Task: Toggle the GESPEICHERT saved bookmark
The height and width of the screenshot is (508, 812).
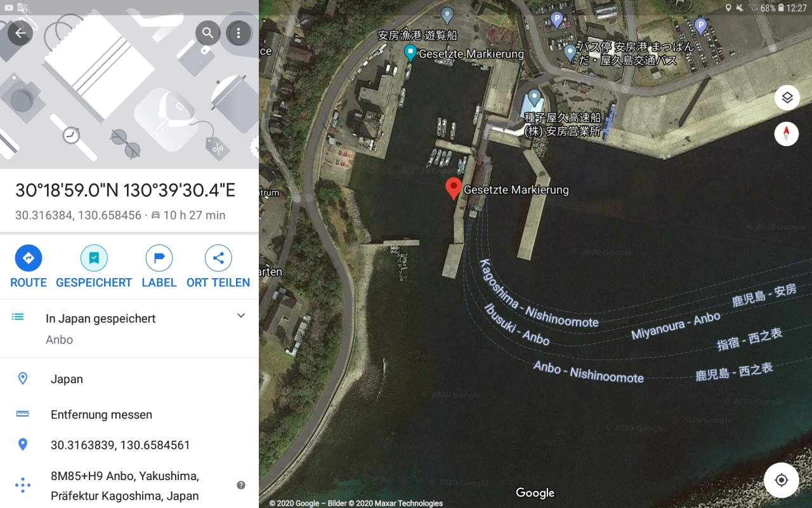Action: coord(94,267)
